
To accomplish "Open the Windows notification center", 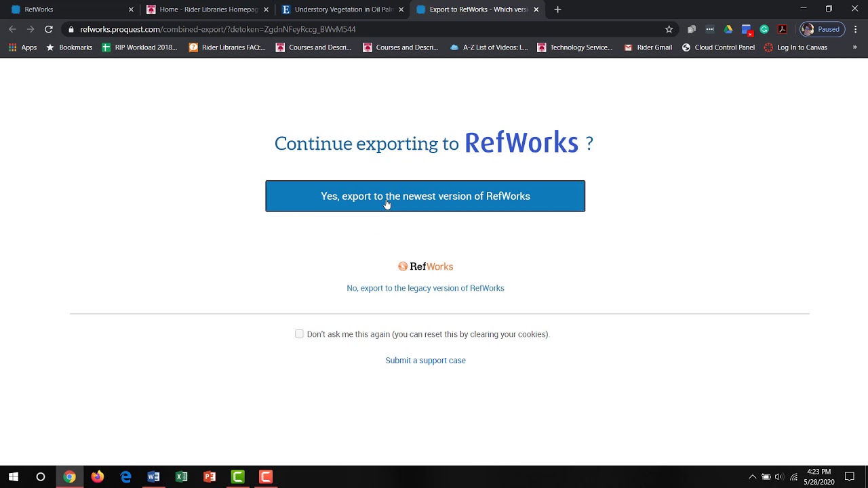I will (850, 477).
